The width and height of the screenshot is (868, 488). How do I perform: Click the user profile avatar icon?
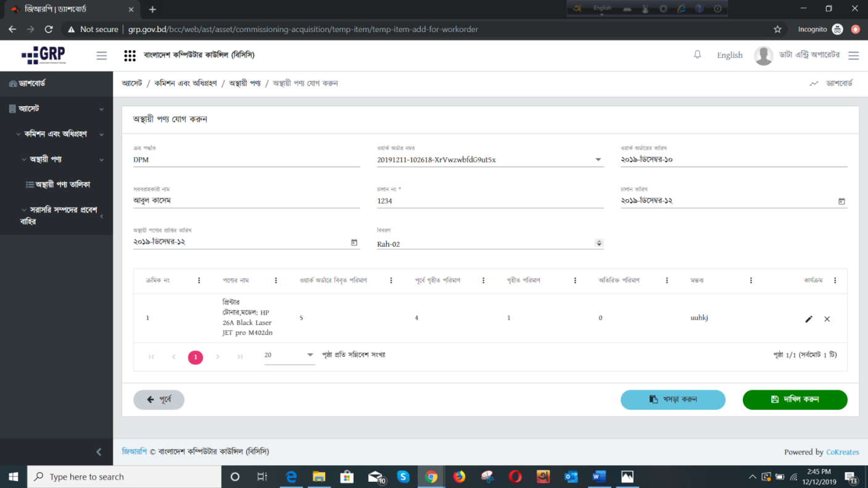(x=763, y=56)
